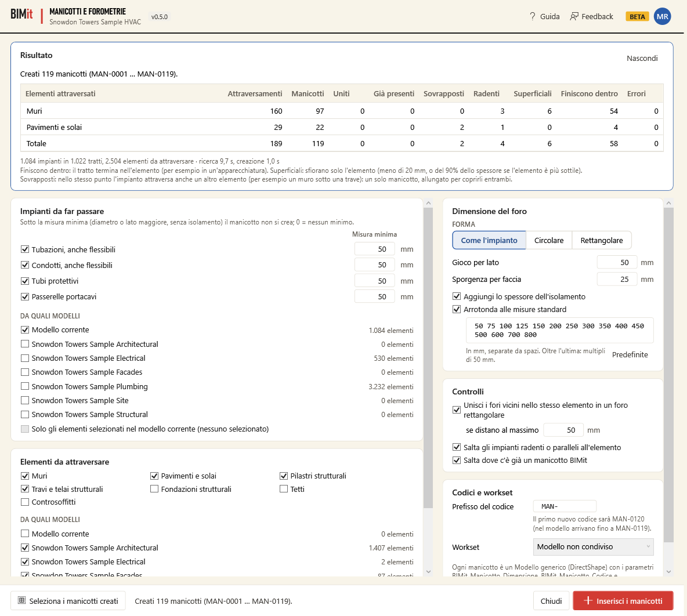Viewport: 687px width, 616px height.
Task: Toggle Aggiungi lo spessore dell'isolamento
Action: pyautogui.click(x=457, y=296)
